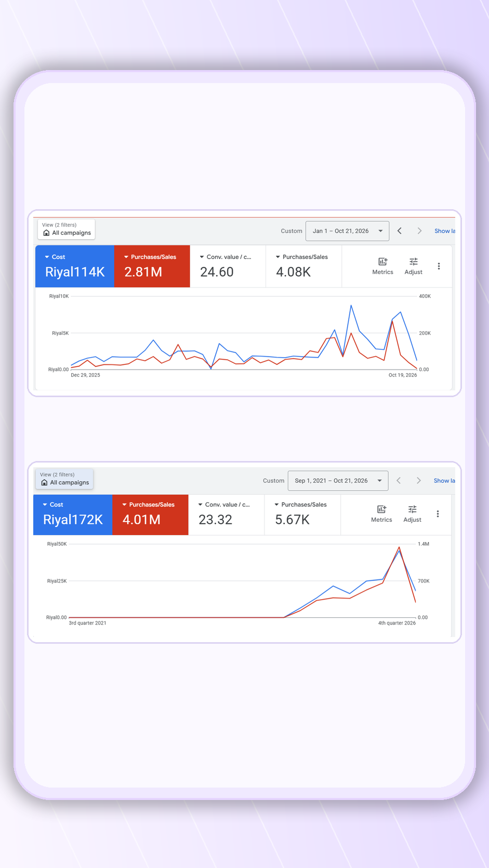Open three-dot menu in Riyal172K panel
This screenshot has width=489, height=868.
click(x=438, y=513)
